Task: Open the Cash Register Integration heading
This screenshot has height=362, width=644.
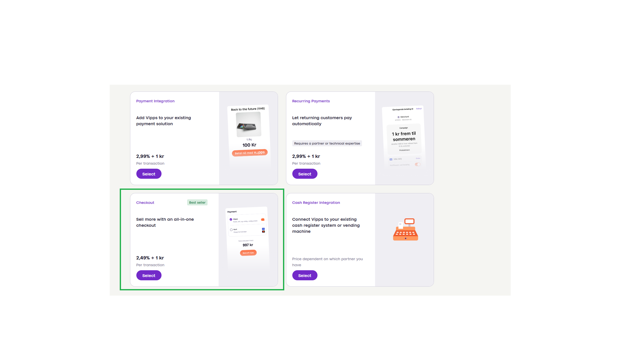Action: point(316,203)
